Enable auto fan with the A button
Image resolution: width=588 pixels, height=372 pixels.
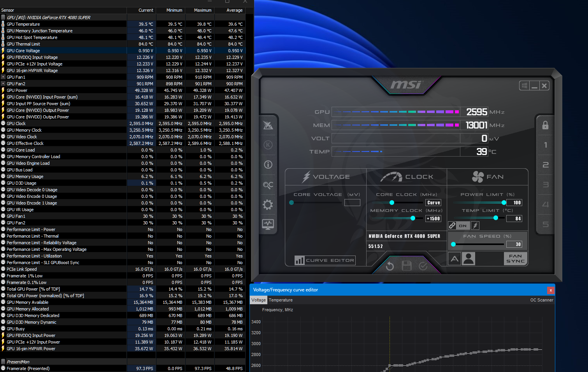tap(455, 259)
